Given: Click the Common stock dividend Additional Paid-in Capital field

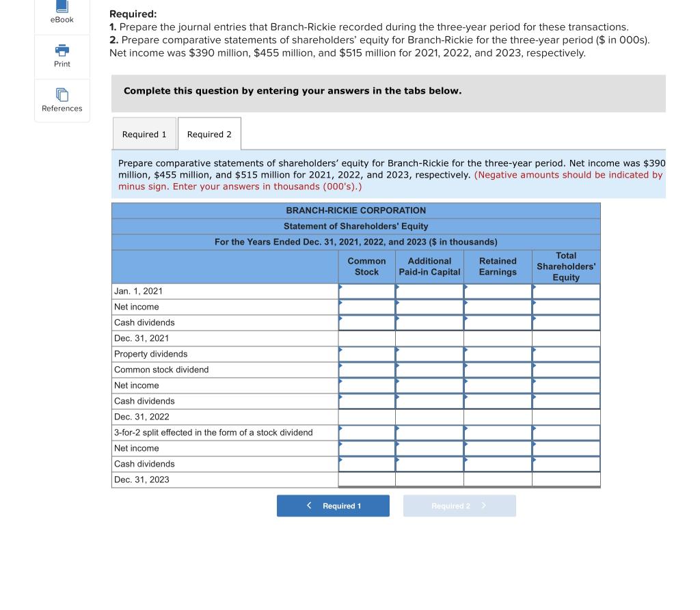Looking at the screenshot, I should pos(429,369).
